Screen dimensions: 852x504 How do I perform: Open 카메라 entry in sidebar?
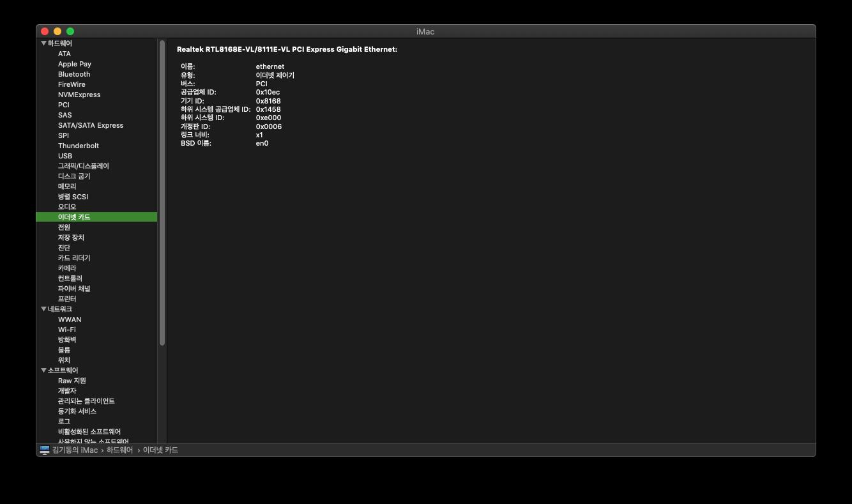67,268
